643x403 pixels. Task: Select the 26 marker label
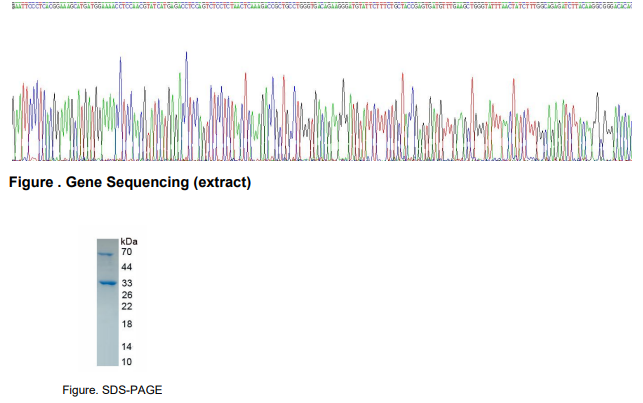tap(127, 295)
